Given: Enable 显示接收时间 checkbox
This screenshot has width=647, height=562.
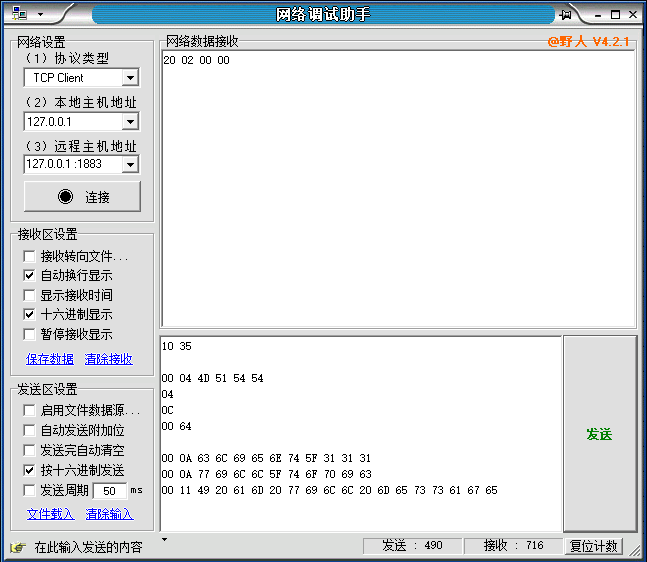Looking at the screenshot, I should (x=29, y=295).
